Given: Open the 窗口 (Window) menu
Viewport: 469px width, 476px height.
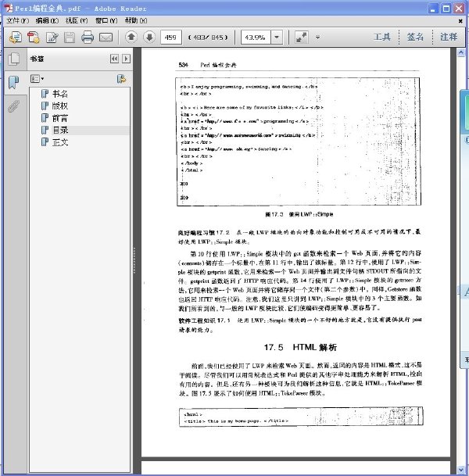Looking at the screenshot, I should point(106,20).
